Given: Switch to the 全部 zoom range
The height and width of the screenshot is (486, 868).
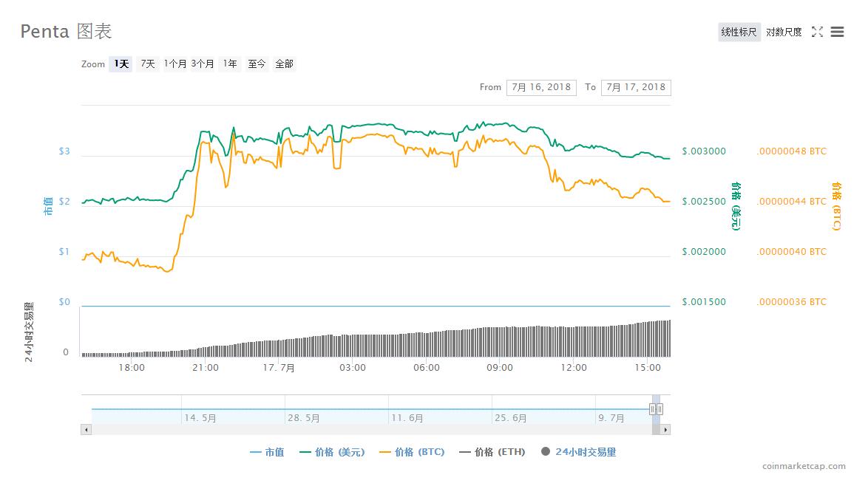Looking at the screenshot, I should (x=285, y=64).
